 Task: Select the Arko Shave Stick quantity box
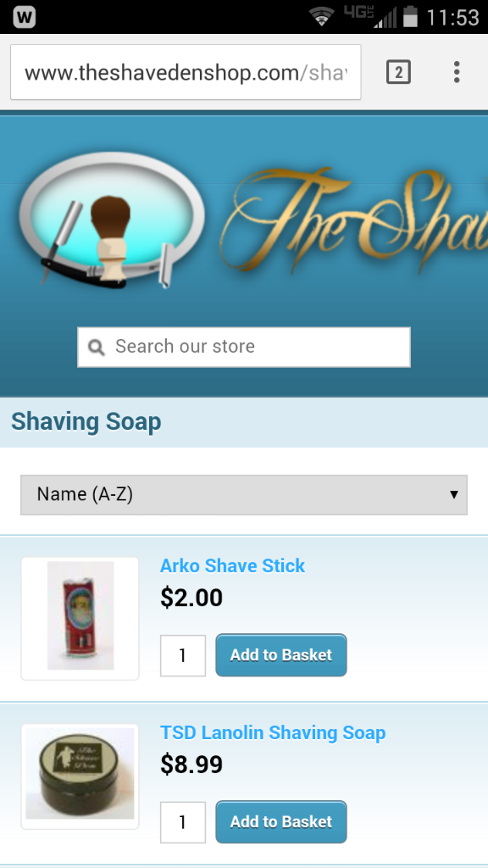coord(183,655)
